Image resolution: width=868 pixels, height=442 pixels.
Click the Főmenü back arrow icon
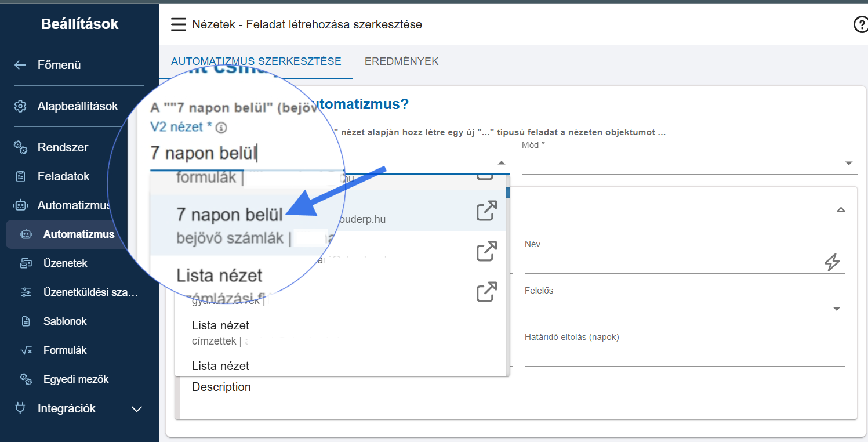click(x=20, y=65)
